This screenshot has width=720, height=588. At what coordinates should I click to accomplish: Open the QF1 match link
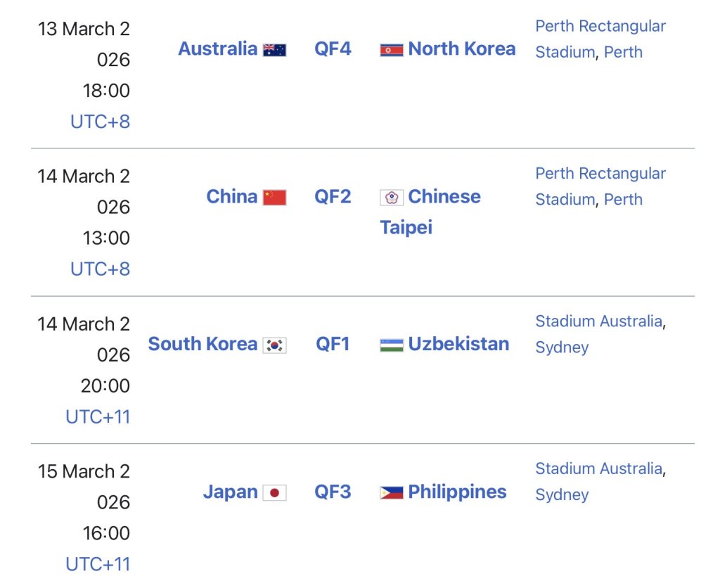coord(333,344)
